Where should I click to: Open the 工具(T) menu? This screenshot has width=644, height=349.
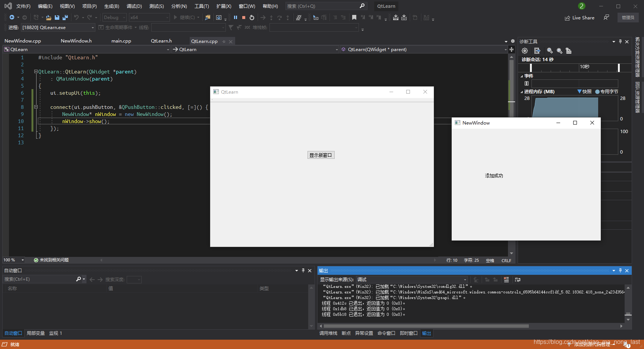(202, 6)
